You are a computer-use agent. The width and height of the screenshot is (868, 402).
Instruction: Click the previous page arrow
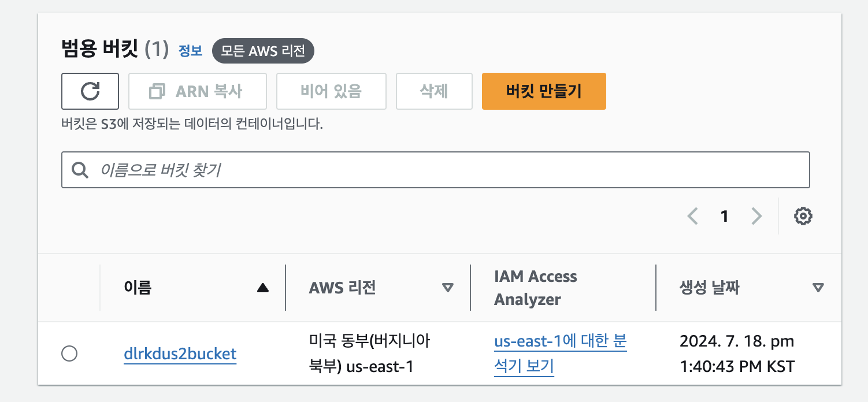tap(693, 215)
